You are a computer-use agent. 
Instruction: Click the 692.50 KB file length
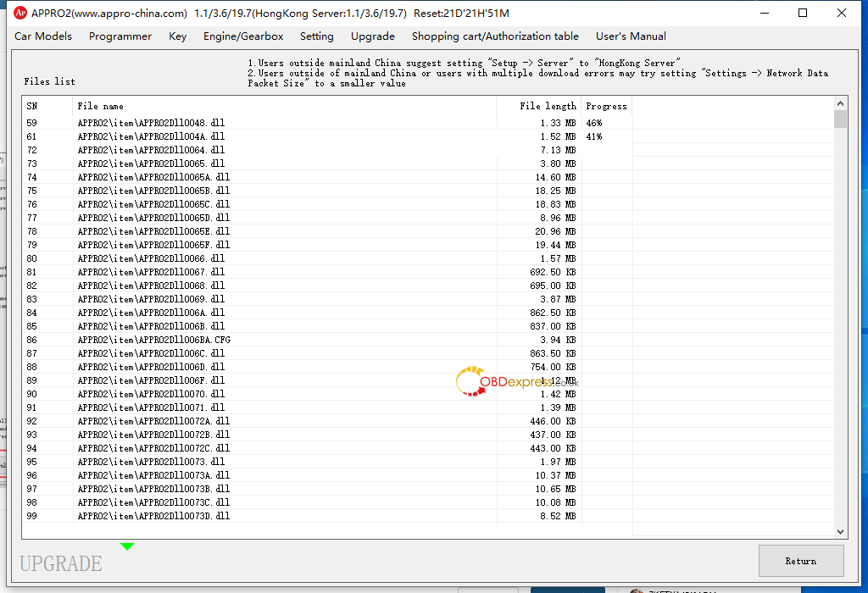553,272
